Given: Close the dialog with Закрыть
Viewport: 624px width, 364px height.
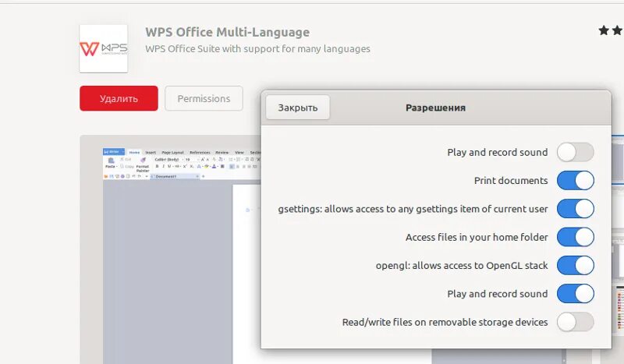Looking at the screenshot, I should (298, 108).
